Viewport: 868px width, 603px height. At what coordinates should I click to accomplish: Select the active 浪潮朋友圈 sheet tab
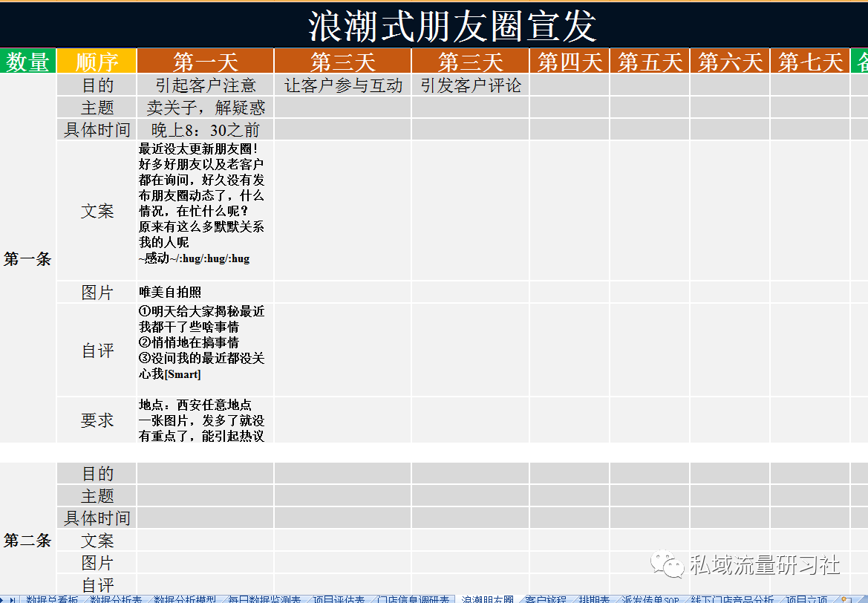[488, 599]
